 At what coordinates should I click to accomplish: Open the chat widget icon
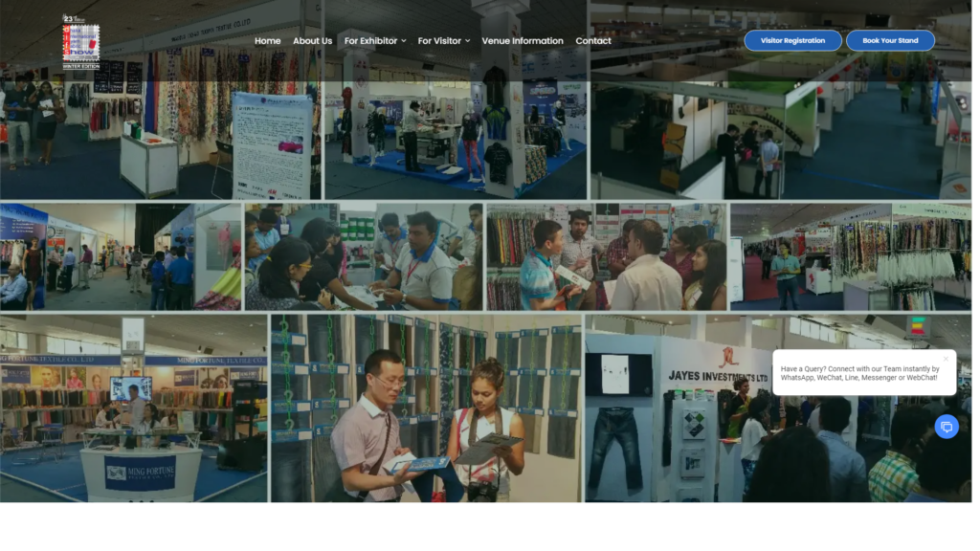tap(947, 427)
